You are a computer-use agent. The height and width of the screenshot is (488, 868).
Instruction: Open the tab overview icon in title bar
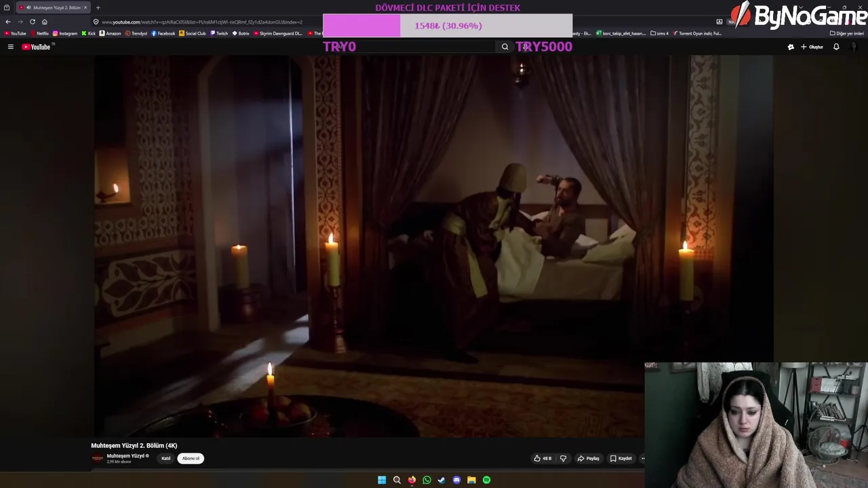(7, 7)
